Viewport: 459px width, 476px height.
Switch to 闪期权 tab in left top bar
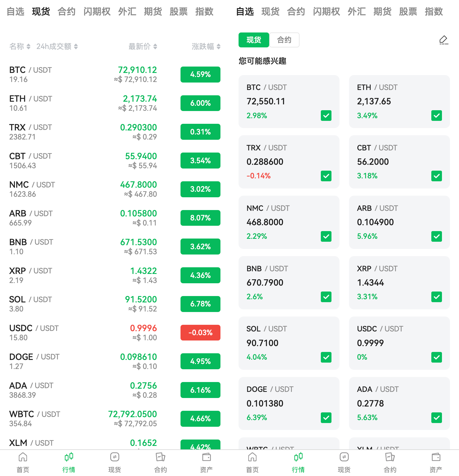pos(97,12)
